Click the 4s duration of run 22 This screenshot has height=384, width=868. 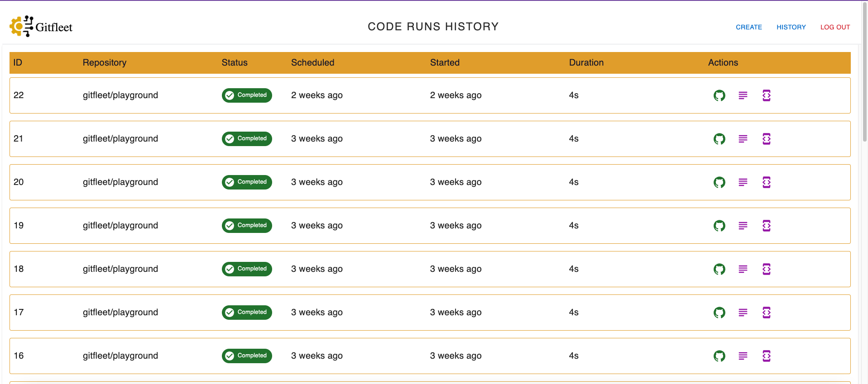pos(574,95)
